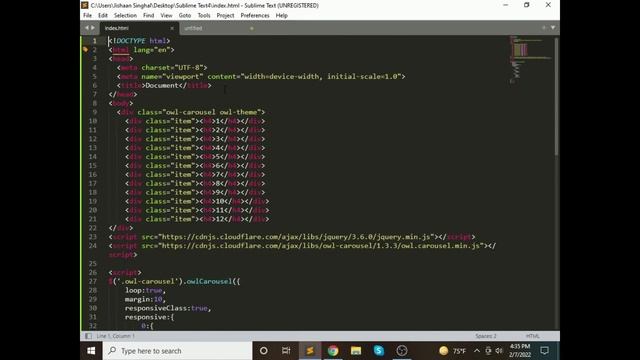640x360 pixels.
Task: Open the View menu
Action: 166,16
